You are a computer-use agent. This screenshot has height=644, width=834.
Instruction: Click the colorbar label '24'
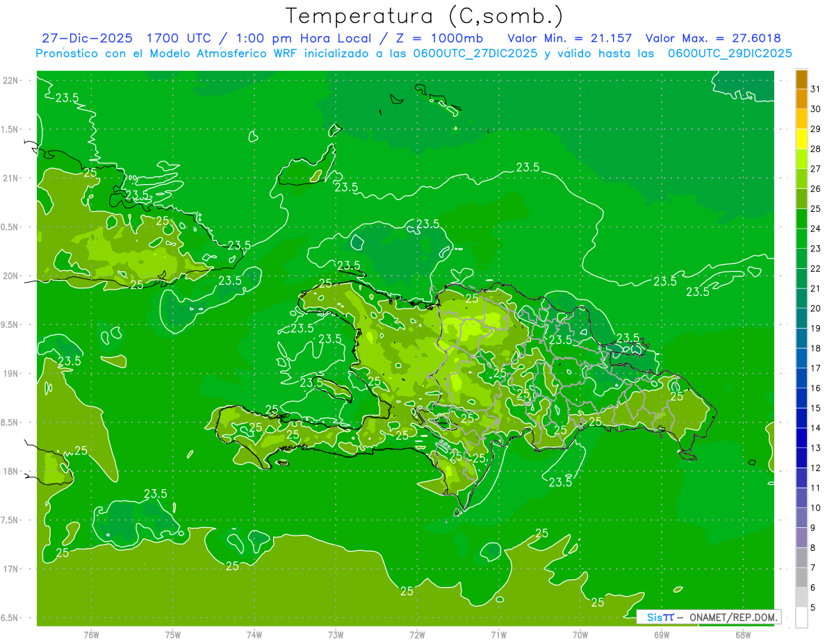(x=816, y=229)
